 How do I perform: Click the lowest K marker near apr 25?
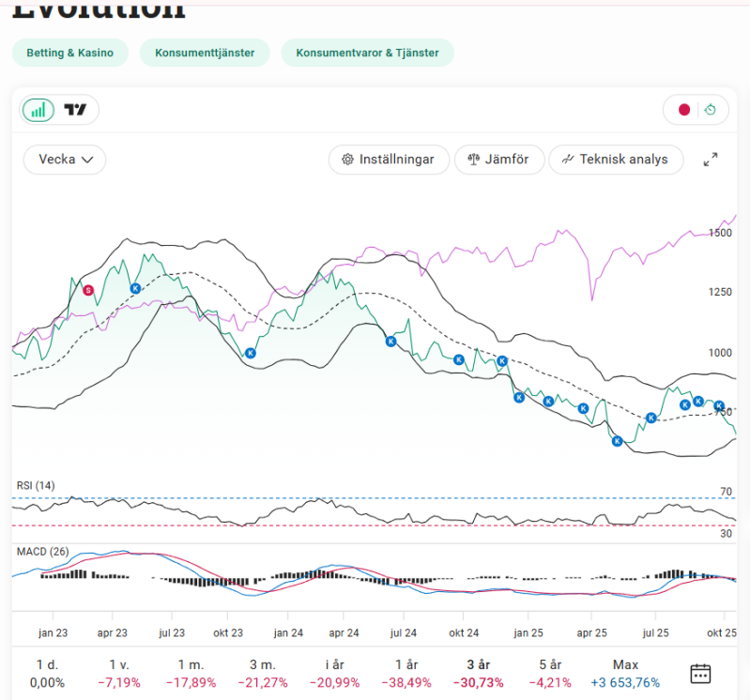[617, 441]
